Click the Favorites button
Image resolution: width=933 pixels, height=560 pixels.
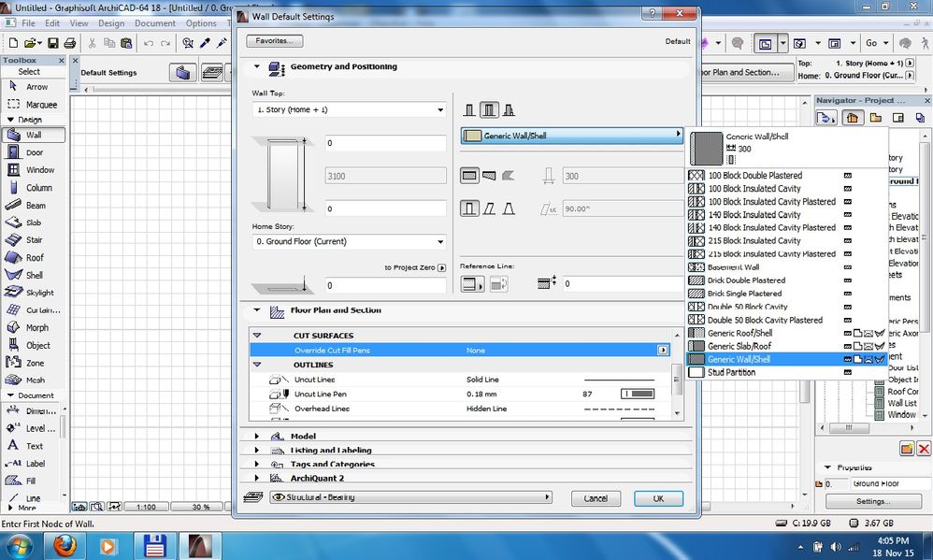(274, 41)
